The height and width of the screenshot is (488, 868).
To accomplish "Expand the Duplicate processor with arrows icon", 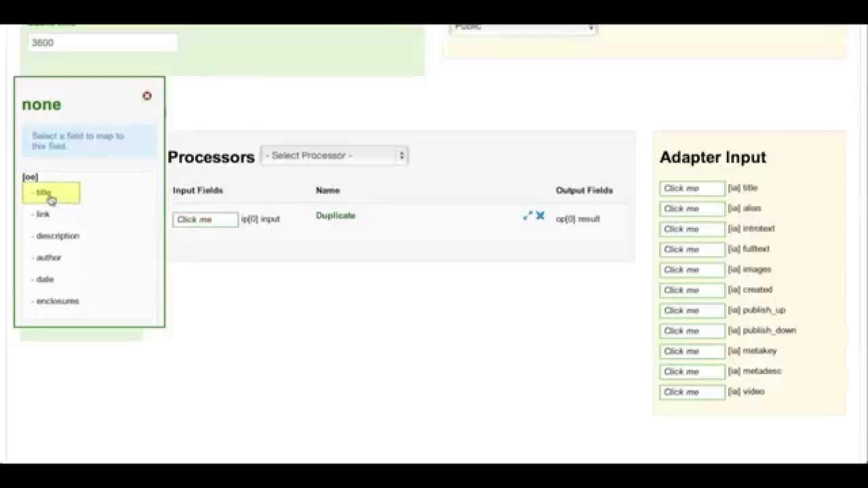I will point(528,216).
